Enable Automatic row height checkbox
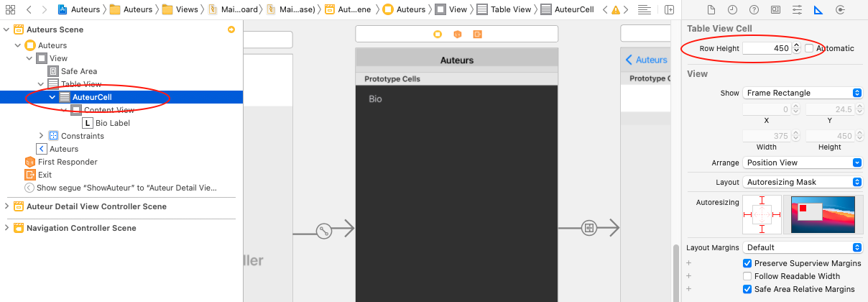The image size is (868, 302). [809, 48]
